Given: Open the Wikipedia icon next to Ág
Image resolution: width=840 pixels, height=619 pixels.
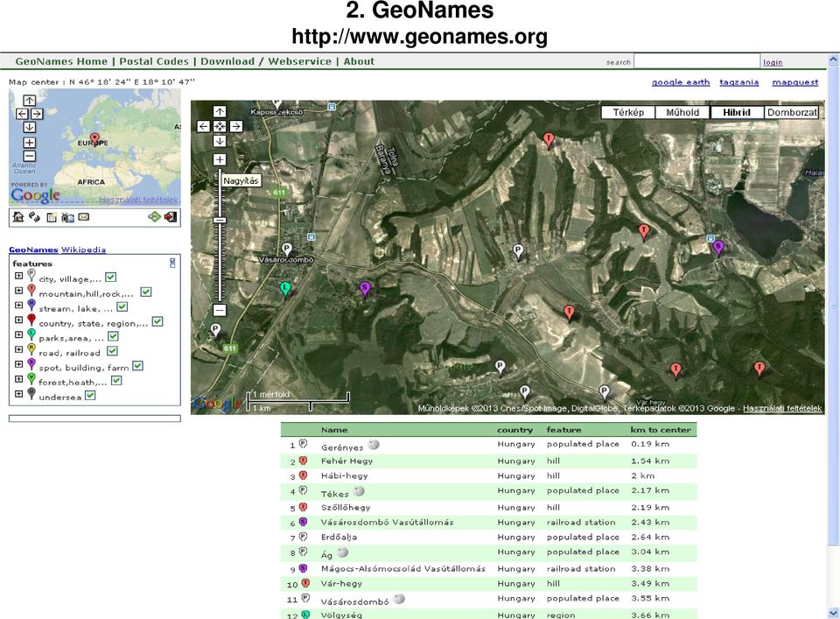Looking at the screenshot, I should (343, 552).
